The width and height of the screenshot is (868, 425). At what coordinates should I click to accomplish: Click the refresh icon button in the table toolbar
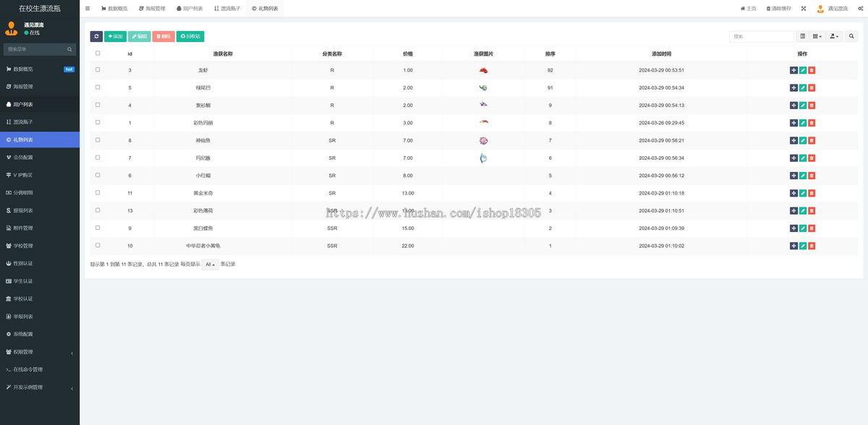coord(96,36)
